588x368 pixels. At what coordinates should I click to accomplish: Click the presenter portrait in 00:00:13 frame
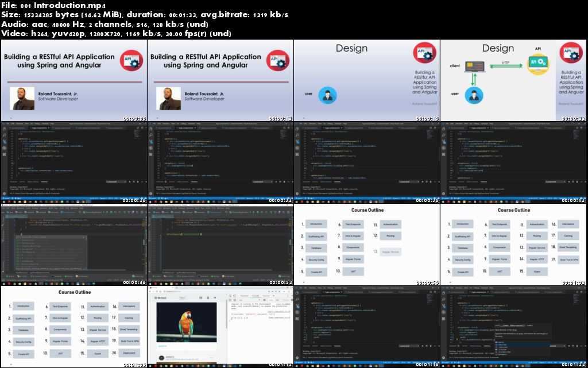click(168, 99)
